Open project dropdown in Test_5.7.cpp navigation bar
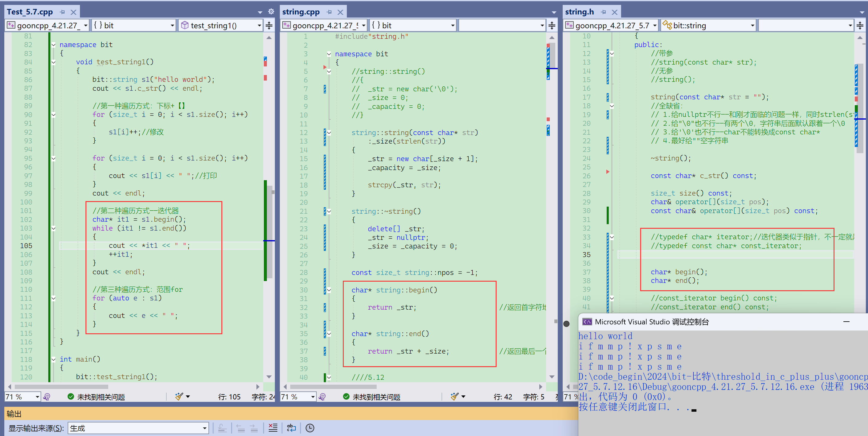This screenshot has width=868, height=436. pos(47,25)
